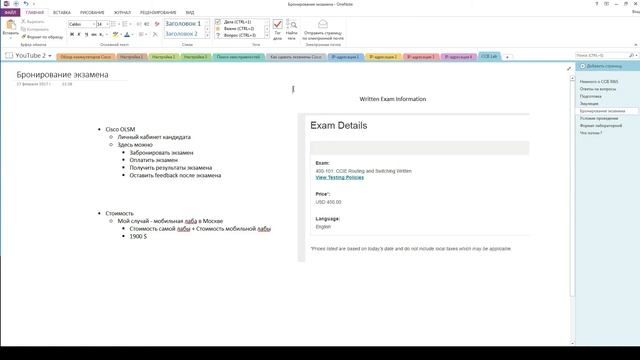The image size is (640, 360).
Task: Open the Формат лабораторной page
Action: pyautogui.click(x=601, y=125)
